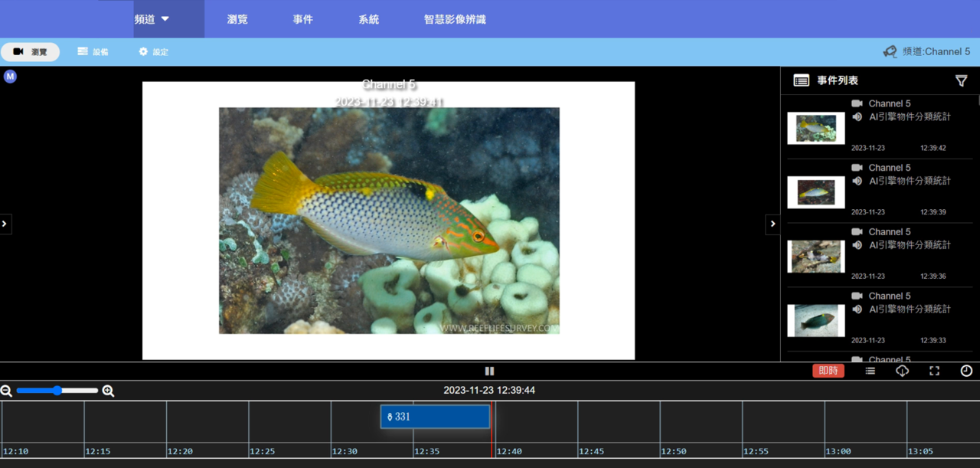Click the clock icon in playback bar
Screen dimensions: 980x468
[966, 371]
